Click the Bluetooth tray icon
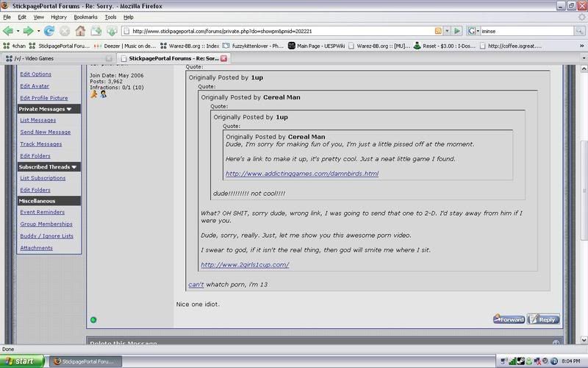 pyautogui.click(x=554, y=361)
